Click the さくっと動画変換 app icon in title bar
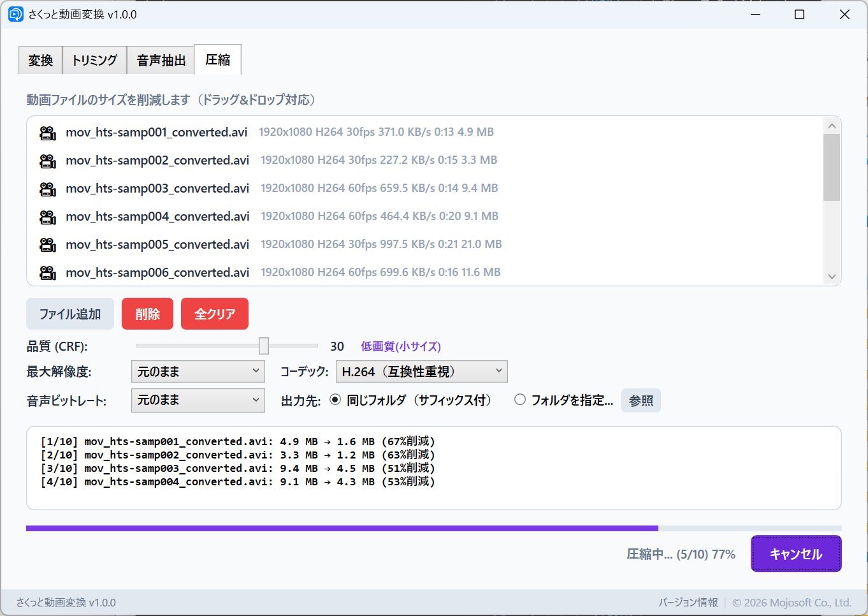 tap(15, 14)
